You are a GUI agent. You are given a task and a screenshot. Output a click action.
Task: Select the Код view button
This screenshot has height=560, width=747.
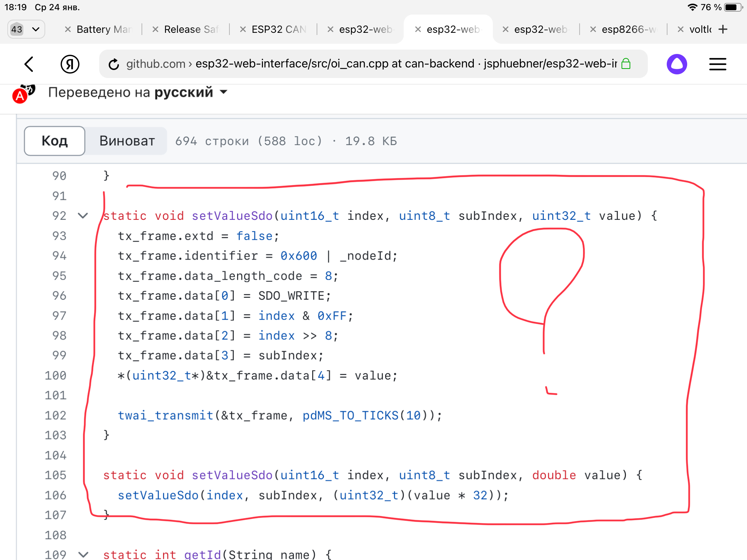click(x=55, y=141)
